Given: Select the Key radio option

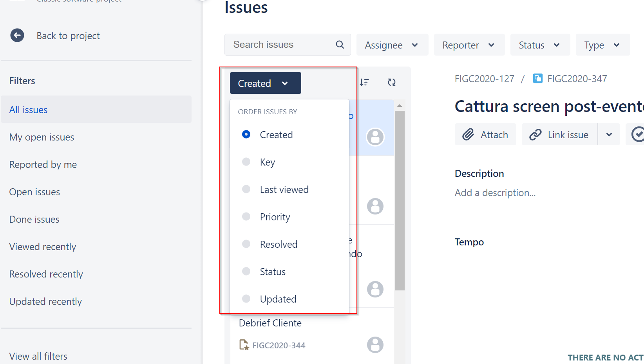Looking at the screenshot, I should tap(246, 162).
